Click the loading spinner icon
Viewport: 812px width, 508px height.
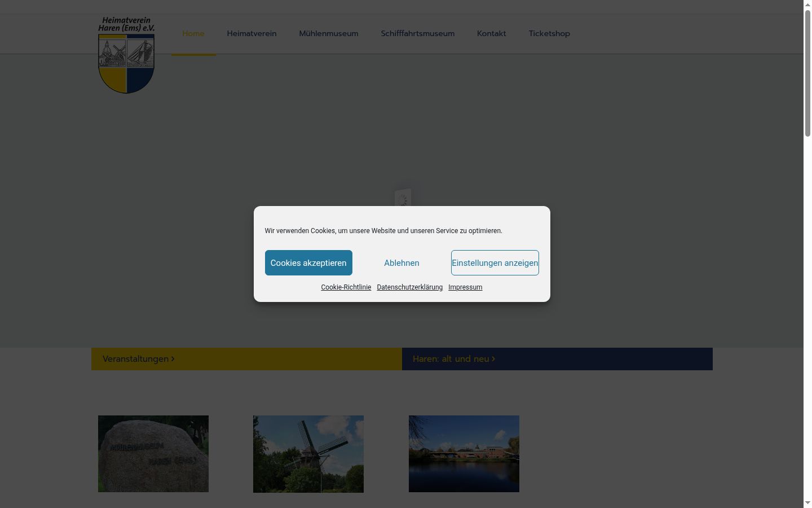(403, 199)
